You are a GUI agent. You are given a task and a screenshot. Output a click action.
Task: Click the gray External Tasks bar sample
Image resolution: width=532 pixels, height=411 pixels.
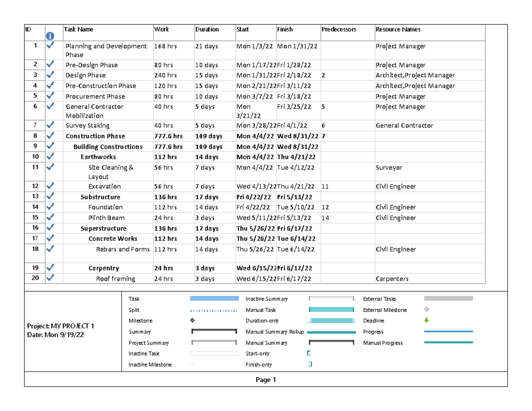449,299
